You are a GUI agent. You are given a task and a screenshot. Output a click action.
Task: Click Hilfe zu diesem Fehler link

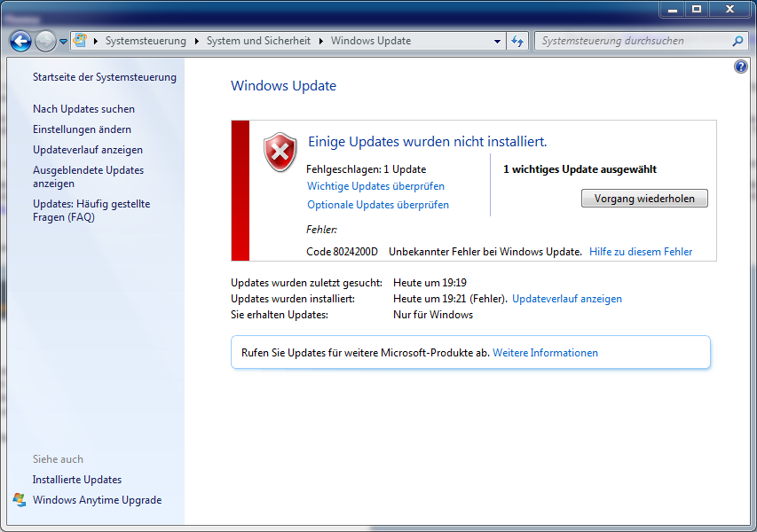click(x=641, y=252)
